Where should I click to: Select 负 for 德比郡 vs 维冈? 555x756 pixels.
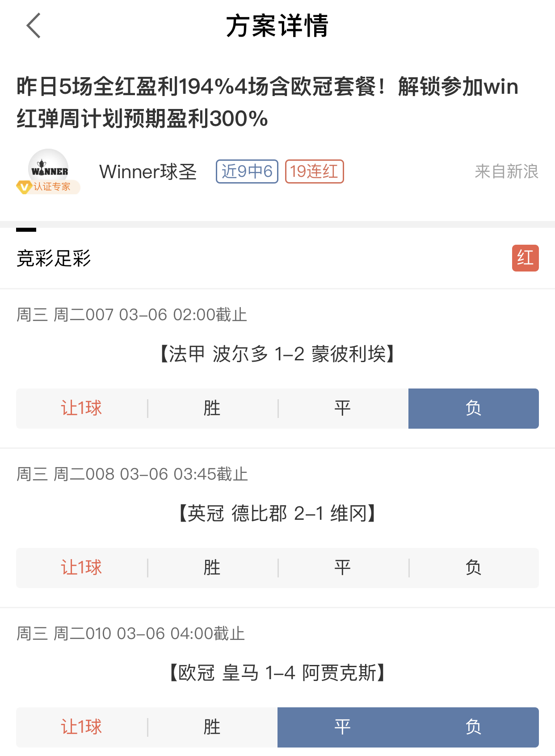473,568
